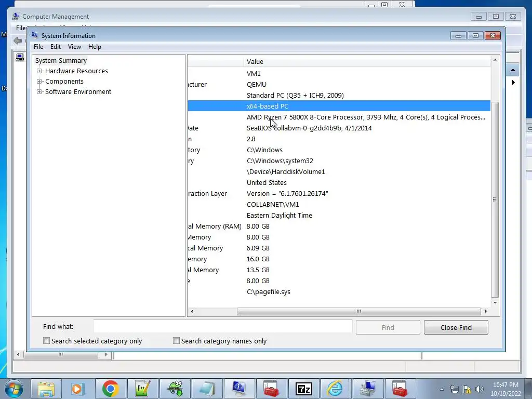Select the COLLABNET\VM1 row
This screenshot has width=532, height=399.
339,204
